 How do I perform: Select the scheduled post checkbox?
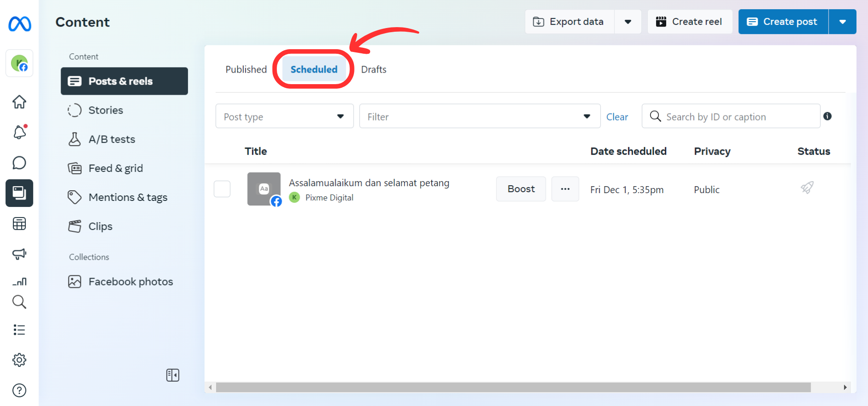click(222, 189)
